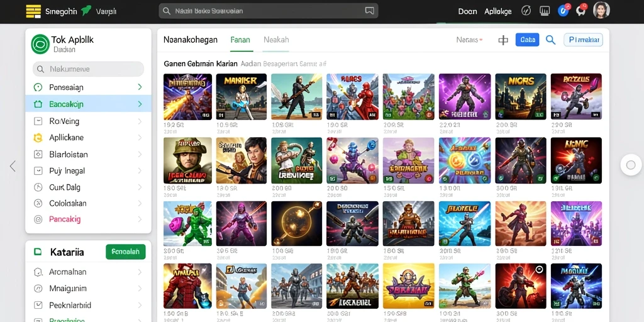
Task: Click the Kataria section title
Action: [67, 252]
